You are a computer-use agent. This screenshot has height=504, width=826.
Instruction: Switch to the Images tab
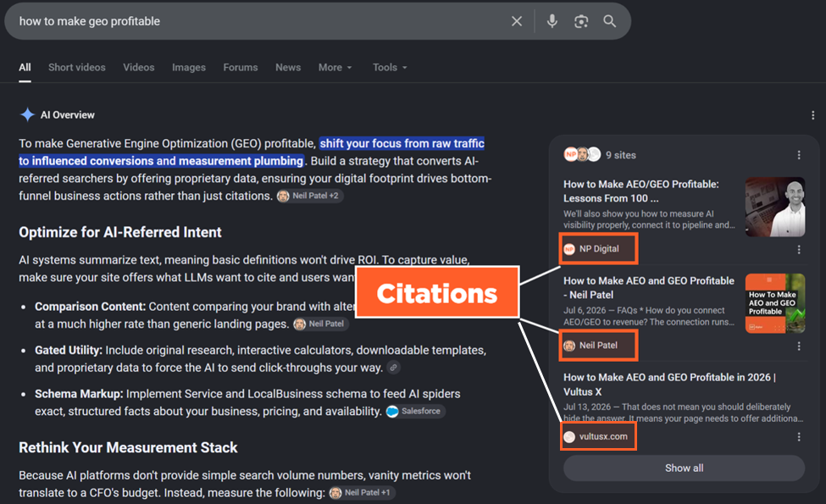click(189, 68)
